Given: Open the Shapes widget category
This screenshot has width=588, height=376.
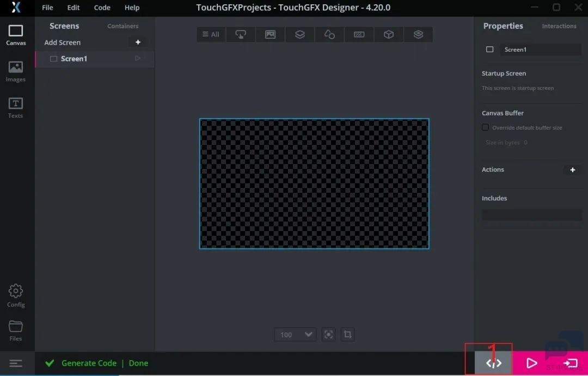Looking at the screenshot, I should pyautogui.click(x=329, y=34).
